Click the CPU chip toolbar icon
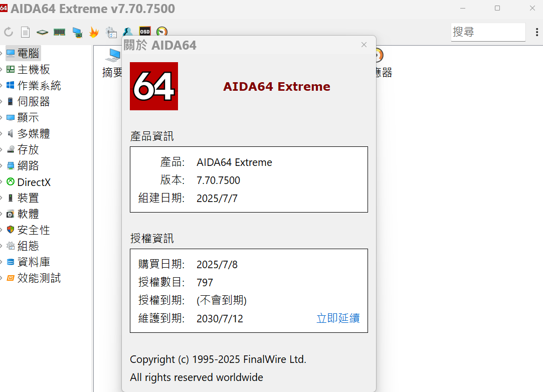This screenshot has height=392, width=543. pos(42,33)
